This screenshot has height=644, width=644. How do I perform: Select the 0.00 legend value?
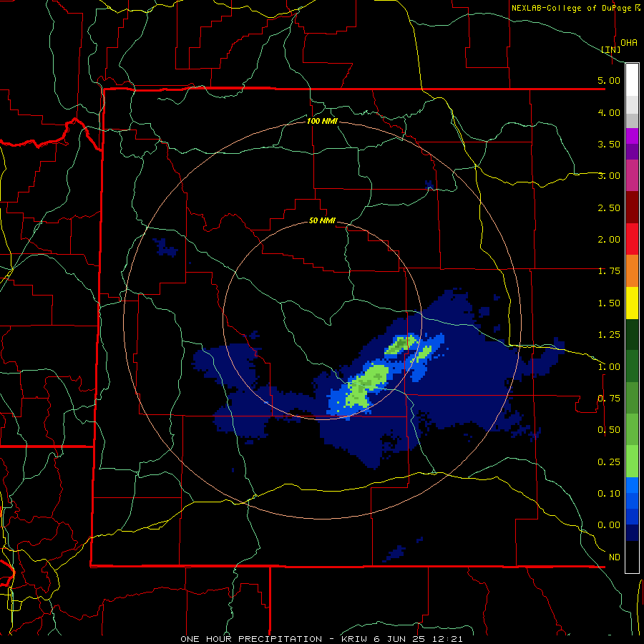tap(609, 525)
